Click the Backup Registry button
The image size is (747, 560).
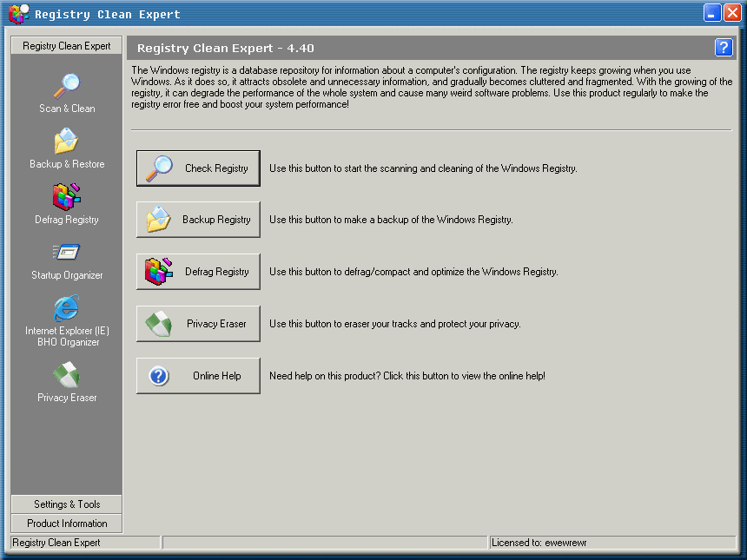click(198, 220)
